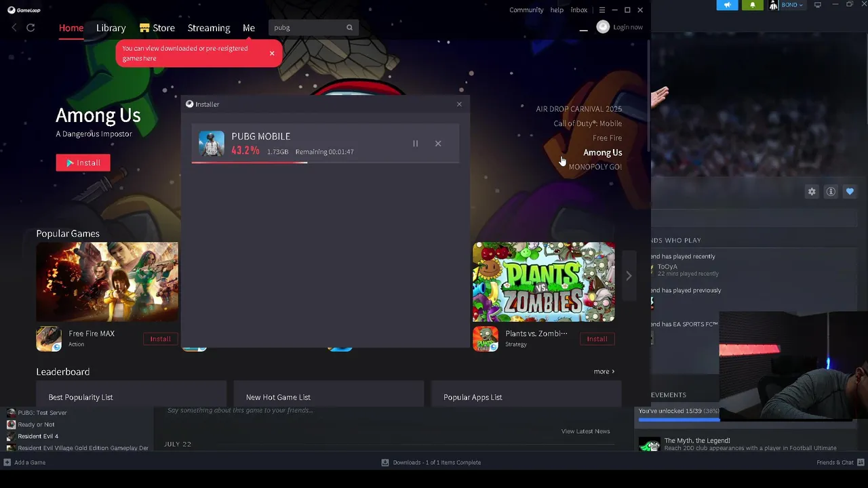
Task: Click Plants vs. Zombies small game icon
Action: pos(486,339)
